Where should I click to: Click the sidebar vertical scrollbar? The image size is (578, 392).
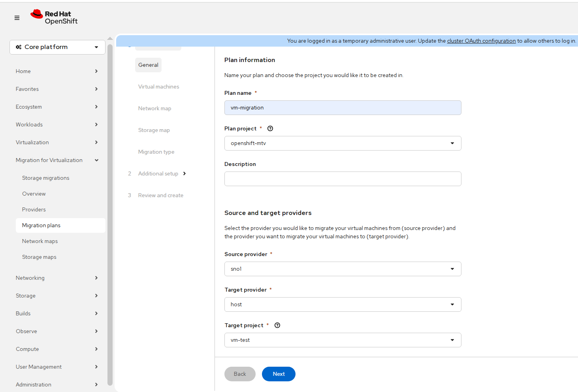click(110, 213)
